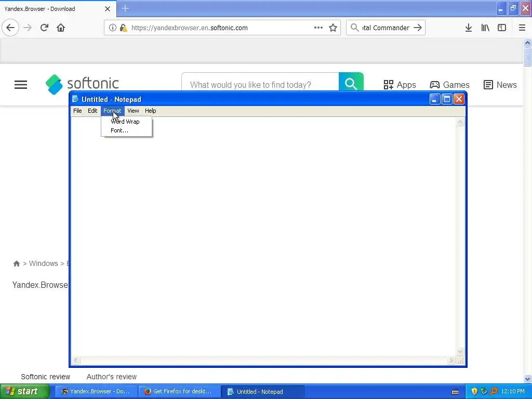
Task: Open the Apps section on Softonic
Action: (400, 85)
